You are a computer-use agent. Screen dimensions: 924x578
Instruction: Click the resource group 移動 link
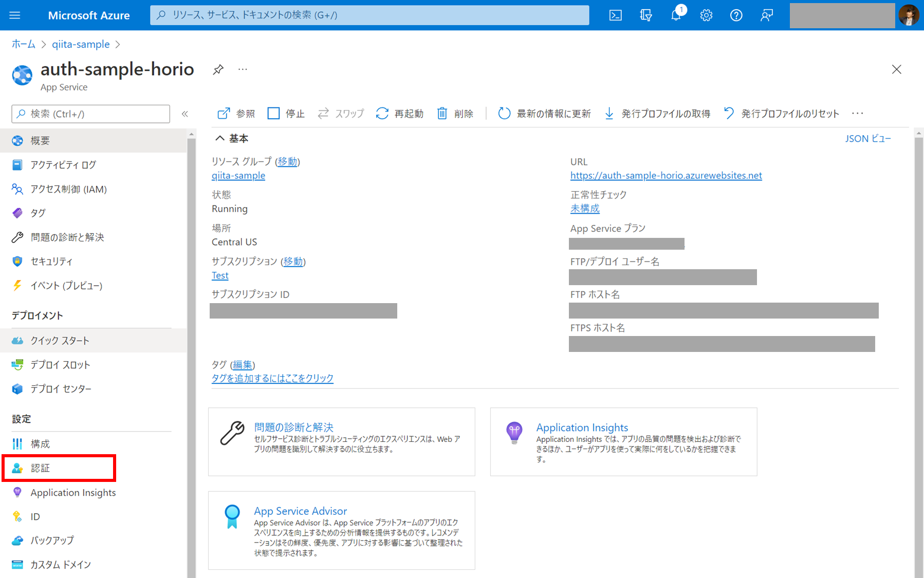pyautogui.click(x=287, y=161)
